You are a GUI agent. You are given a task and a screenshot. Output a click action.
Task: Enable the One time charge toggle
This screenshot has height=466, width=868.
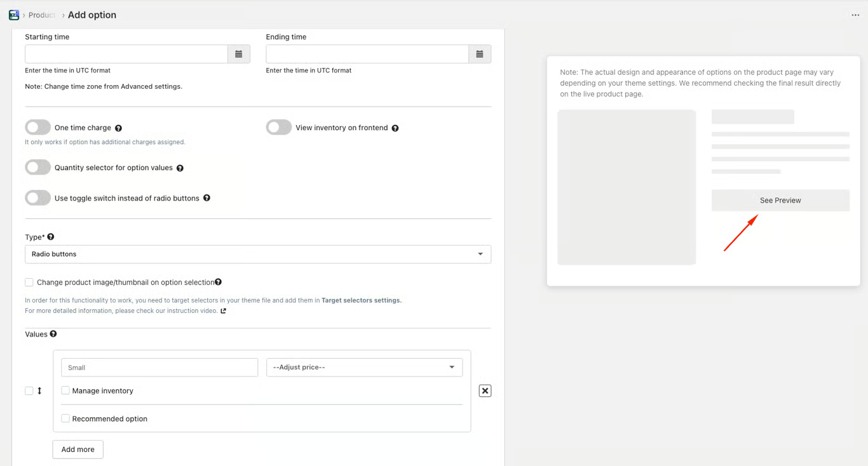38,128
